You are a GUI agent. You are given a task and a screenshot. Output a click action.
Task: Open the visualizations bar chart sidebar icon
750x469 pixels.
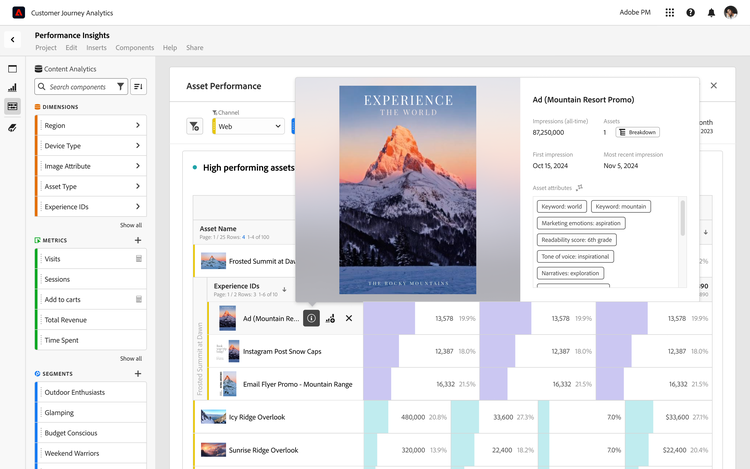point(13,88)
